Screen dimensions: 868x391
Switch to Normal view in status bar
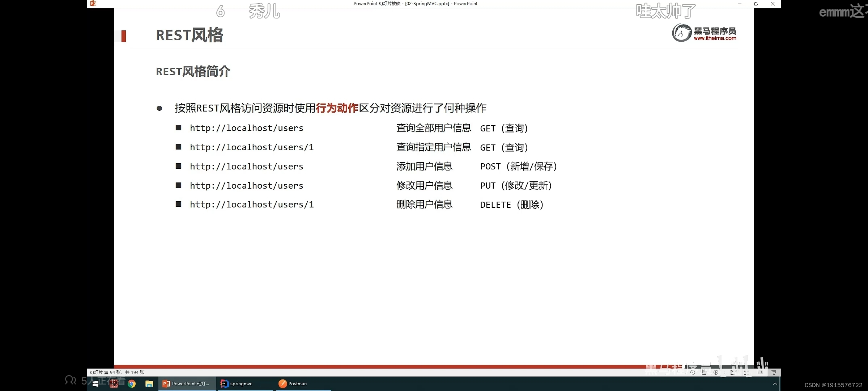coord(733,372)
